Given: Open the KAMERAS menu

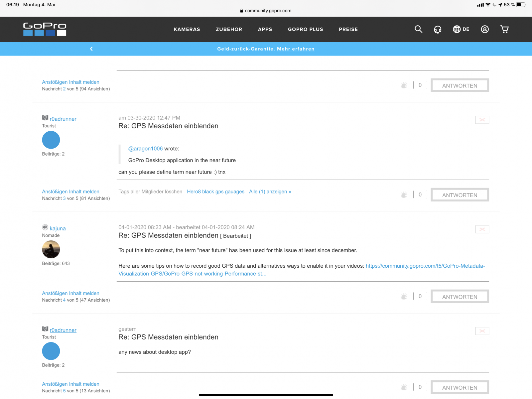Looking at the screenshot, I should (x=187, y=29).
